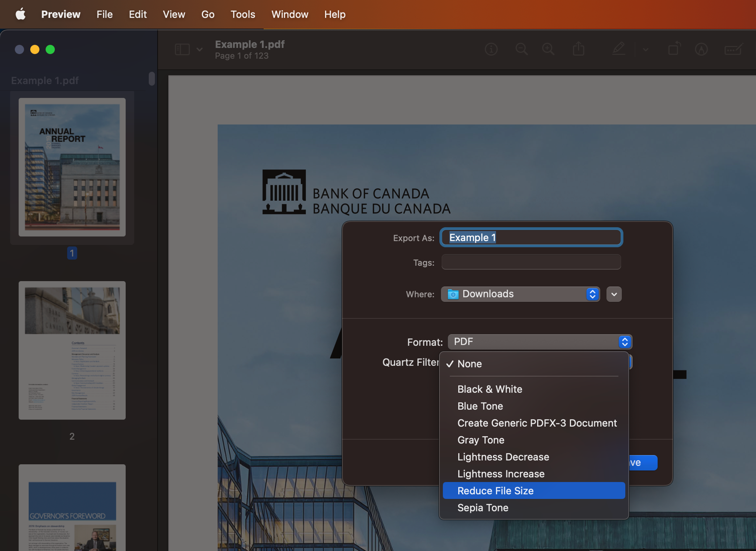Click the page number 1 badge
This screenshot has width=756, height=551.
click(x=72, y=253)
